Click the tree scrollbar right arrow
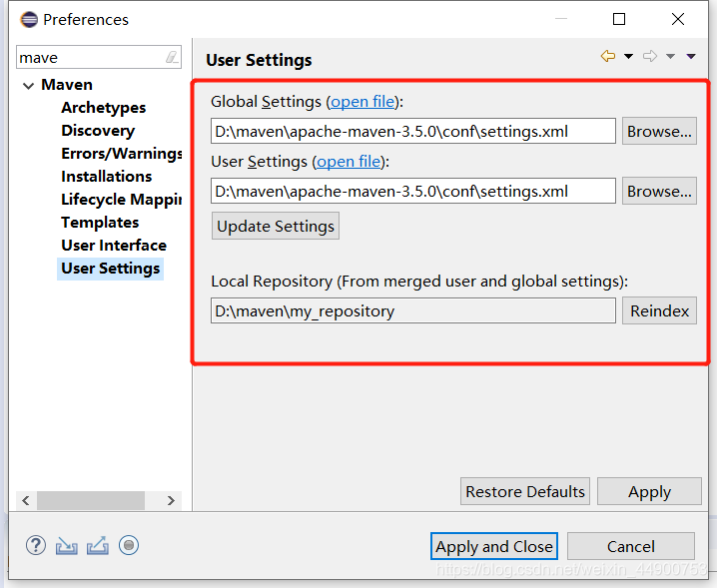 [x=171, y=501]
